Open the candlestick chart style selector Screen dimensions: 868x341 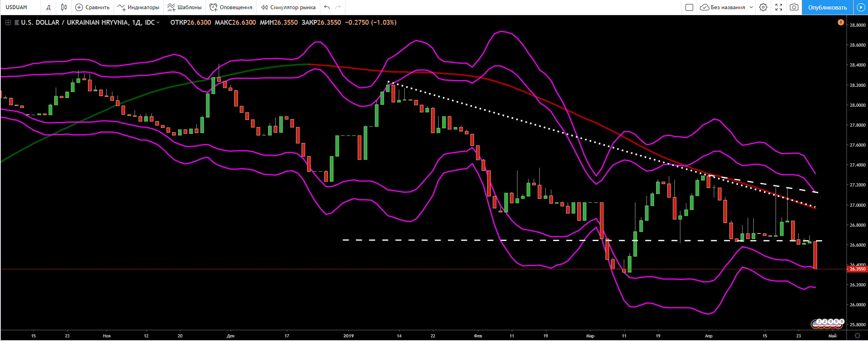[x=64, y=7]
